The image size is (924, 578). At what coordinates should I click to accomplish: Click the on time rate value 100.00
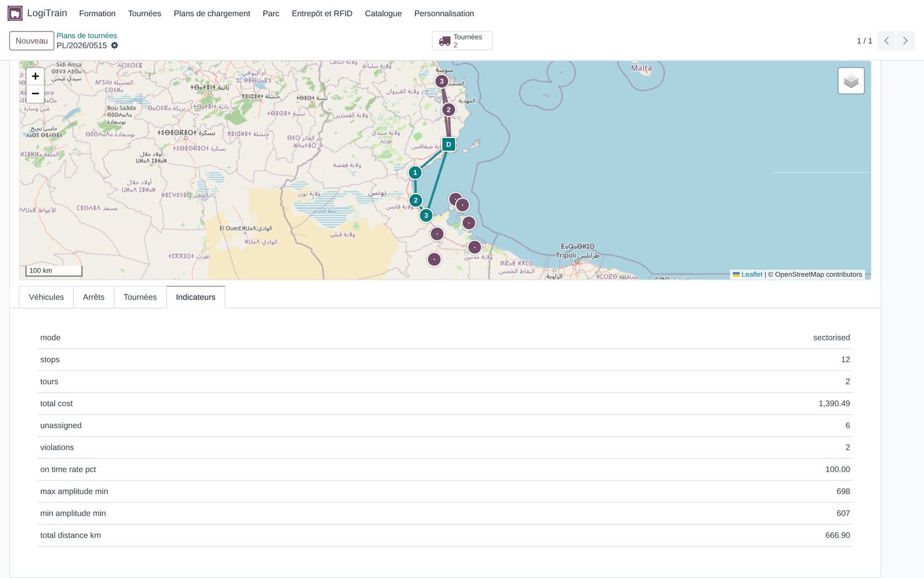click(838, 470)
